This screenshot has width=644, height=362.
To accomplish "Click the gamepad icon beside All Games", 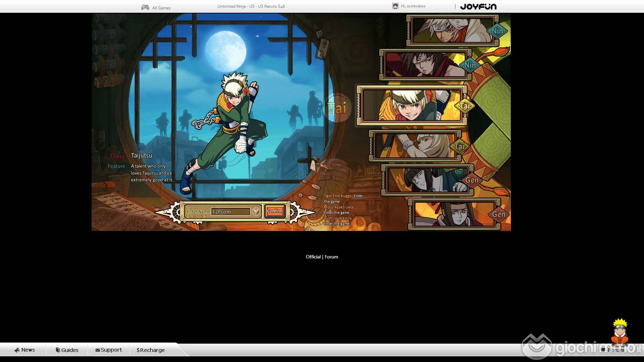I will point(145,7).
